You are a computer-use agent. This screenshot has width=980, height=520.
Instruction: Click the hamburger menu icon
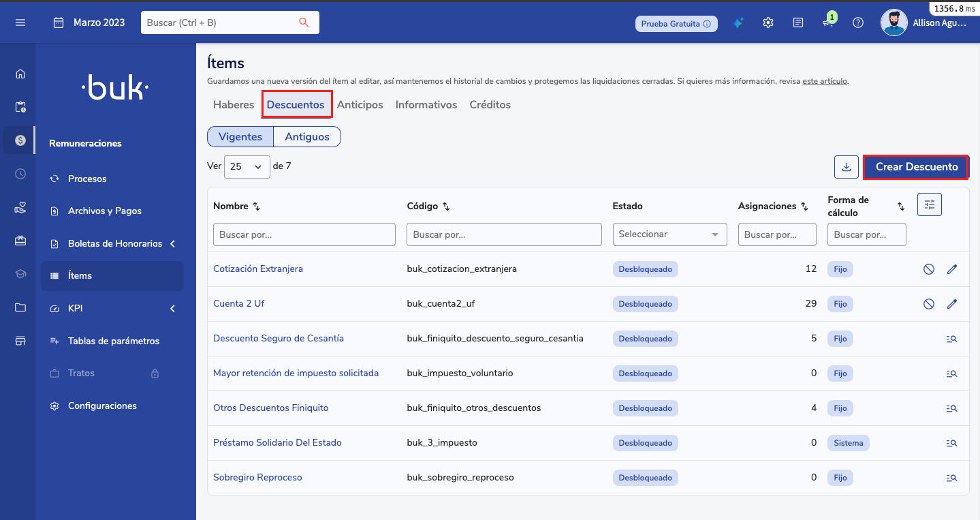20,22
